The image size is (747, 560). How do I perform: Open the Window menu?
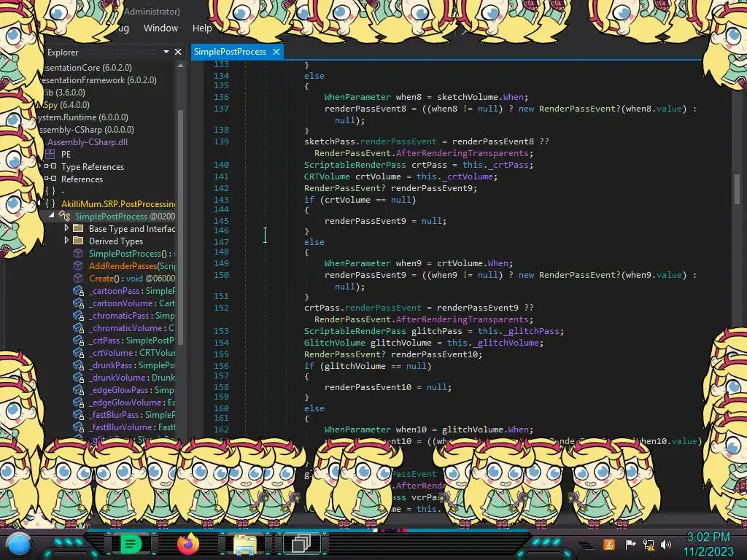[160, 28]
